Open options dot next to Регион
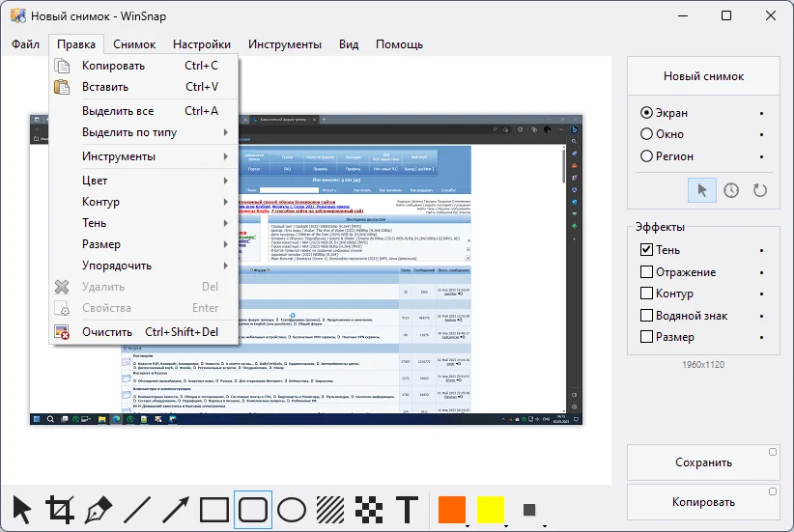This screenshot has width=794, height=532. [x=761, y=157]
